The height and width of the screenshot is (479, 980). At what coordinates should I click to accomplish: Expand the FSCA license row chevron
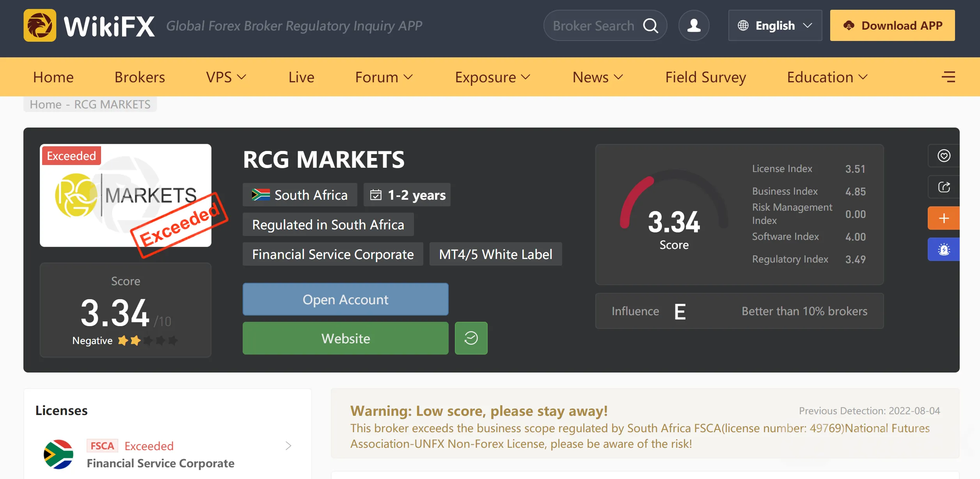point(288,446)
